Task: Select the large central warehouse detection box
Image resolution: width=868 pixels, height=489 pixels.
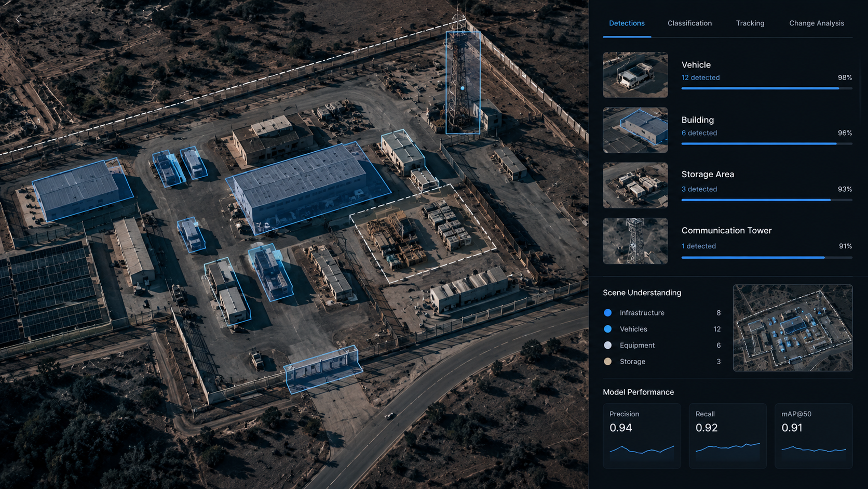Action: click(x=309, y=187)
